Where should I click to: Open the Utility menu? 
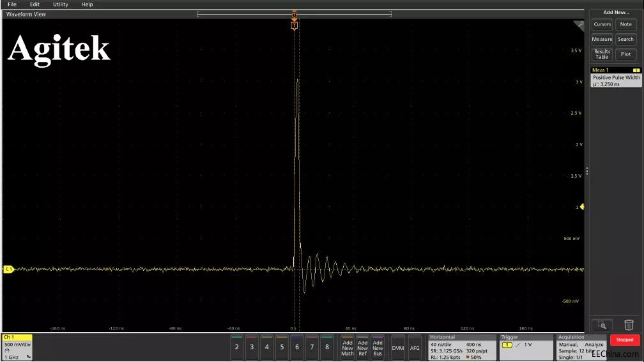pos(60,4)
